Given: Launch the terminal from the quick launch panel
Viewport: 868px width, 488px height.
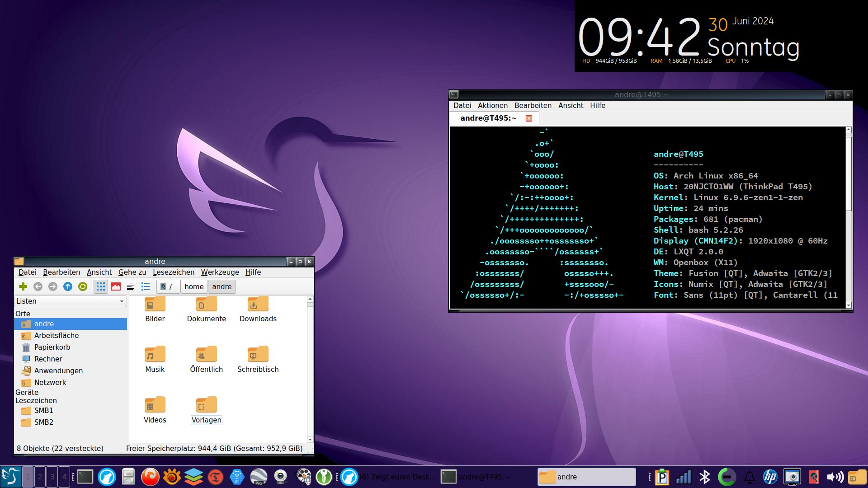Looking at the screenshot, I should click(85, 477).
